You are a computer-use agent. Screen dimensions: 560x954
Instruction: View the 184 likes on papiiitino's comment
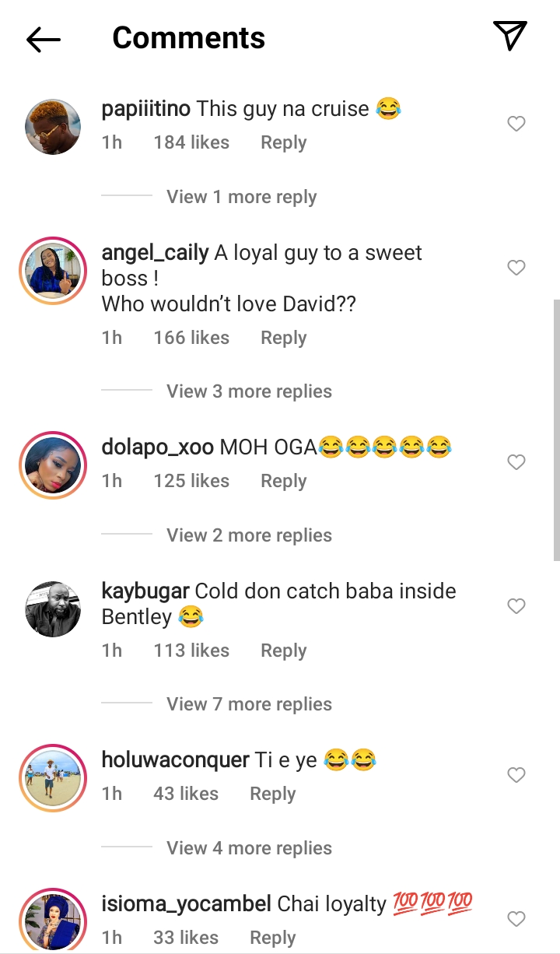tap(191, 142)
